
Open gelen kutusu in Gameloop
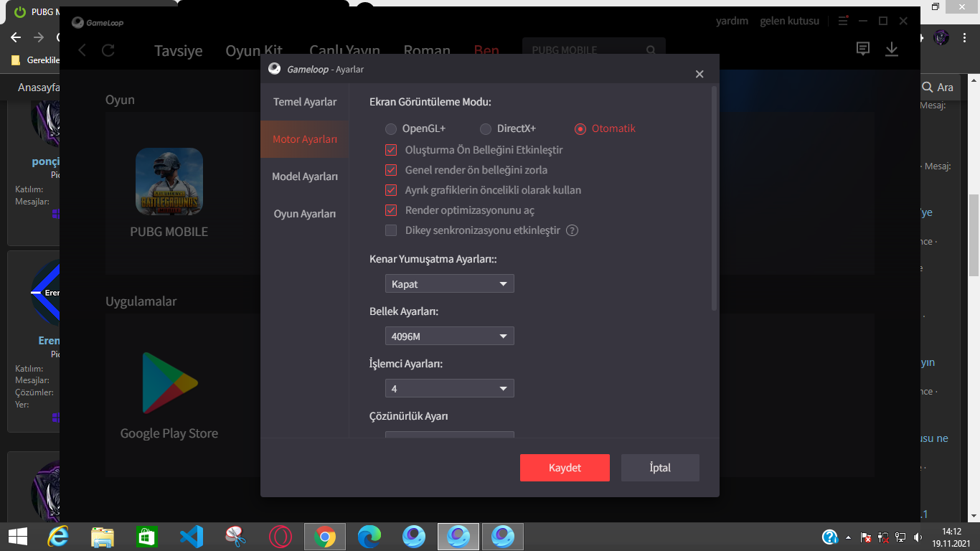click(x=790, y=21)
